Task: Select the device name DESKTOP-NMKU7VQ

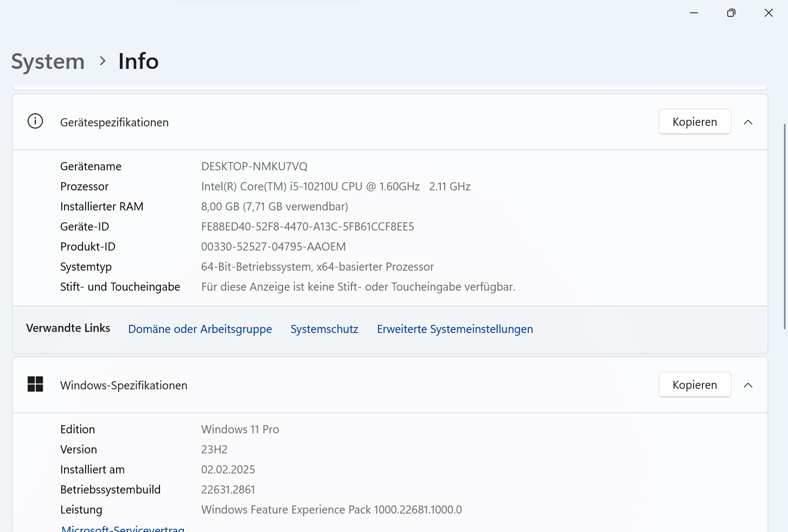Action: coord(254,166)
